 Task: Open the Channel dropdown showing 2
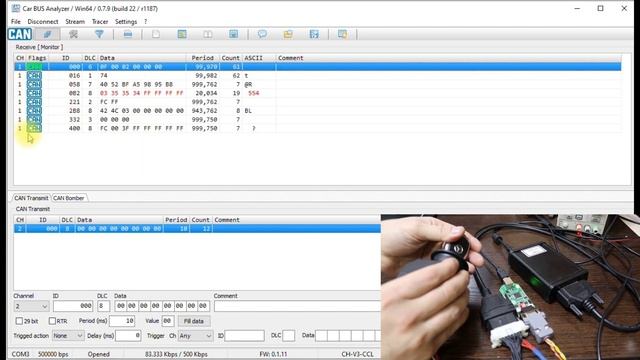pyautogui.click(x=31, y=306)
